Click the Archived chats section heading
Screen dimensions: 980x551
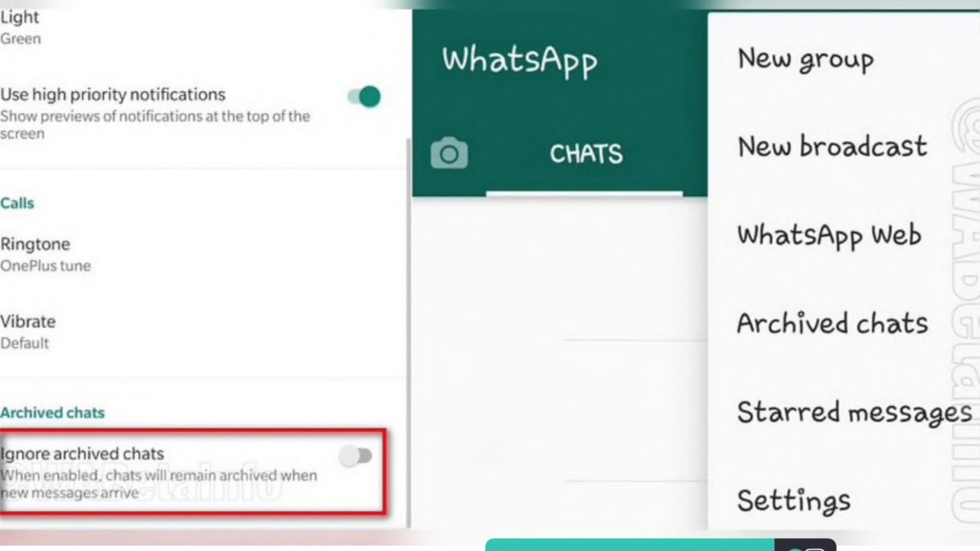click(52, 412)
